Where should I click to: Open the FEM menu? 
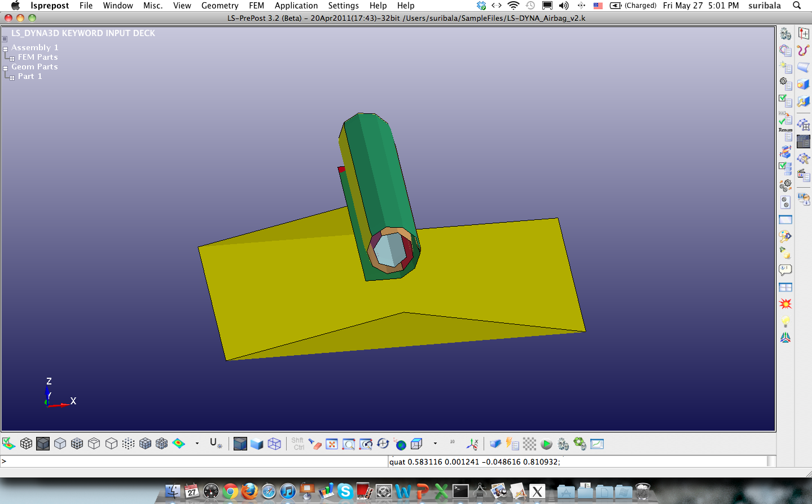pos(256,6)
